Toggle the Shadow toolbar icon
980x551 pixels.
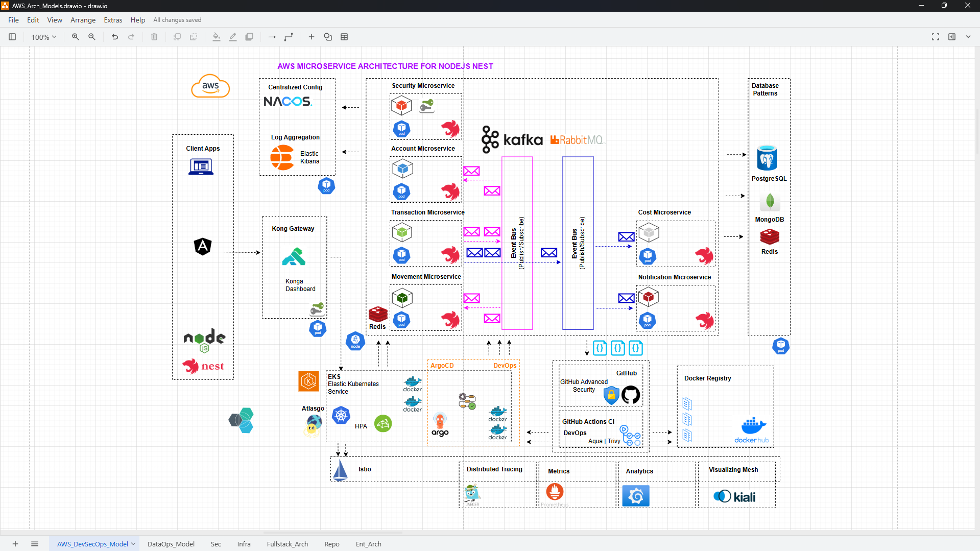pyautogui.click(x=249, y=37)
